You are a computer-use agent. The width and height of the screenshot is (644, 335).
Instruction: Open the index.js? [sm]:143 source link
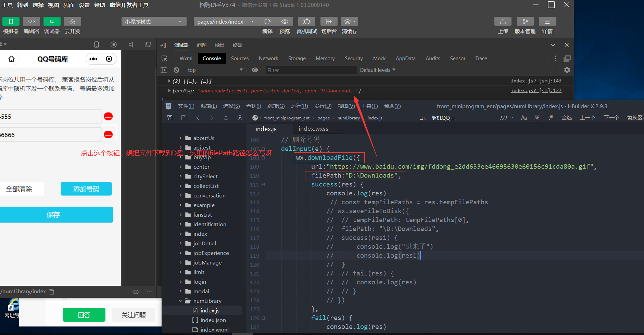pos(536,81)
